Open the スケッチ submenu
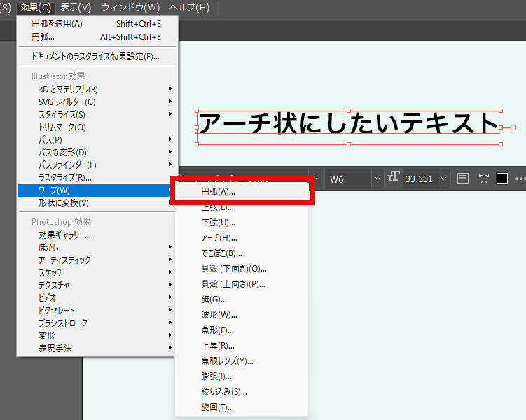This screenshot has width=526, height=420. tap(97, 272)
